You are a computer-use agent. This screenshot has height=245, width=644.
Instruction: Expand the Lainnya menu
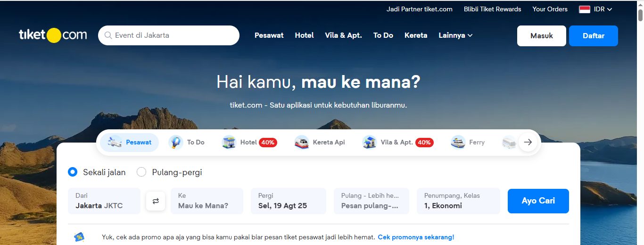pyautogui.click(x=455, y=35)
